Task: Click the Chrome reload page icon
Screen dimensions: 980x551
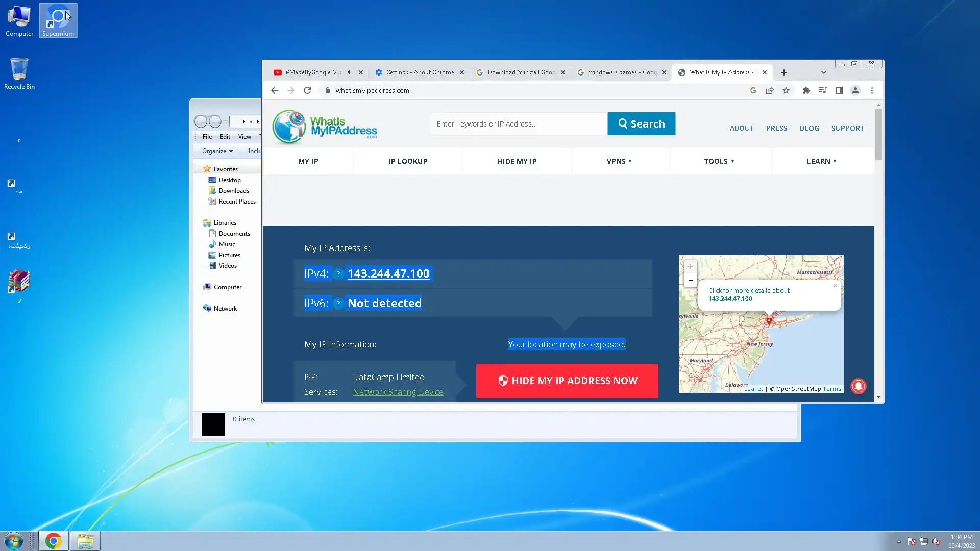Action: click(x=307, y=90)
